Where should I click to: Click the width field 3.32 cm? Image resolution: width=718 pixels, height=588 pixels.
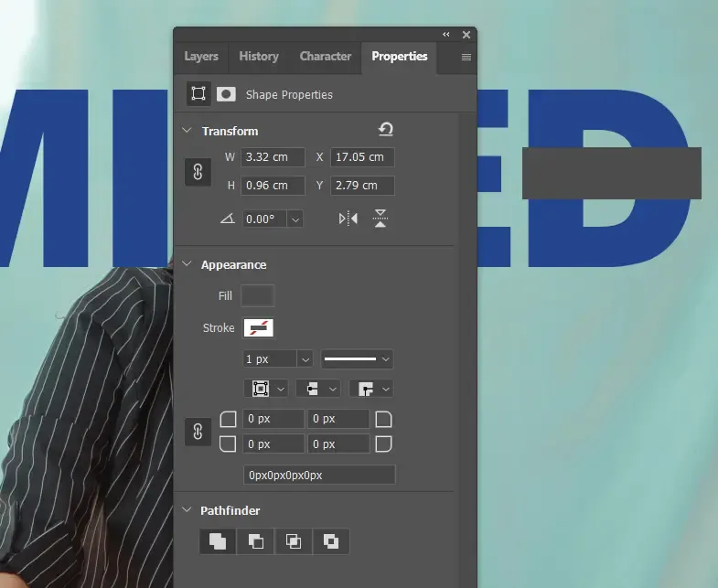(273, 157)
